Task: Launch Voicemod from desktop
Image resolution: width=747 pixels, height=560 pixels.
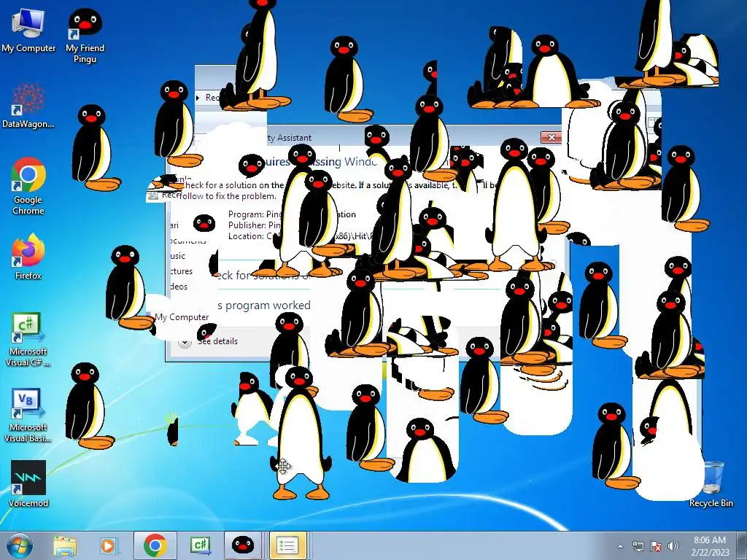Action: [28, 484]
